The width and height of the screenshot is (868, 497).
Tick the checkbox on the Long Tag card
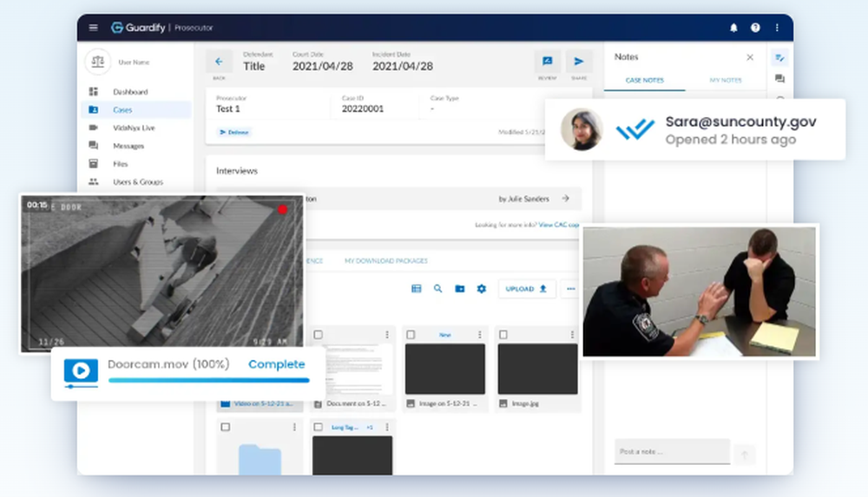pyautogui.click(x=318, y=428)
